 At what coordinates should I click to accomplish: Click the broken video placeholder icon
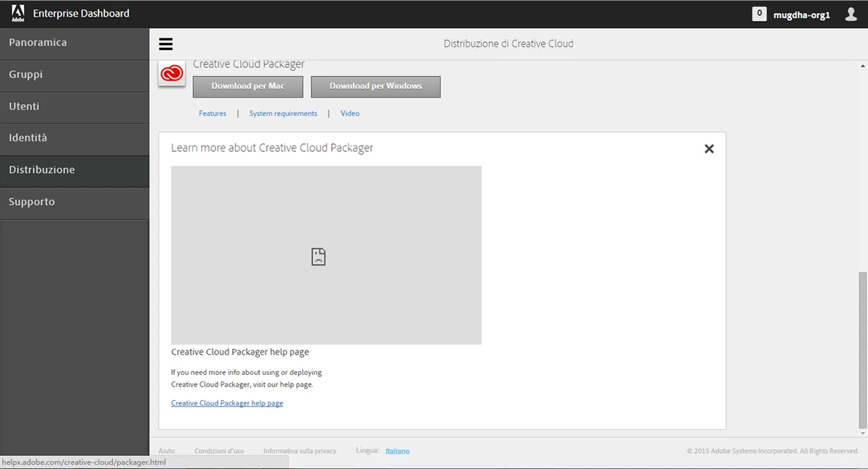pos(318,256)
